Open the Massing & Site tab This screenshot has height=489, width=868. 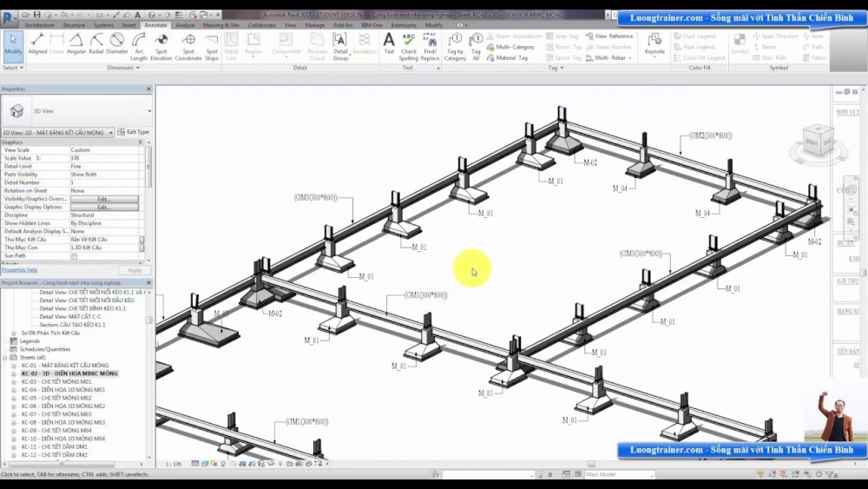(220, 25)
